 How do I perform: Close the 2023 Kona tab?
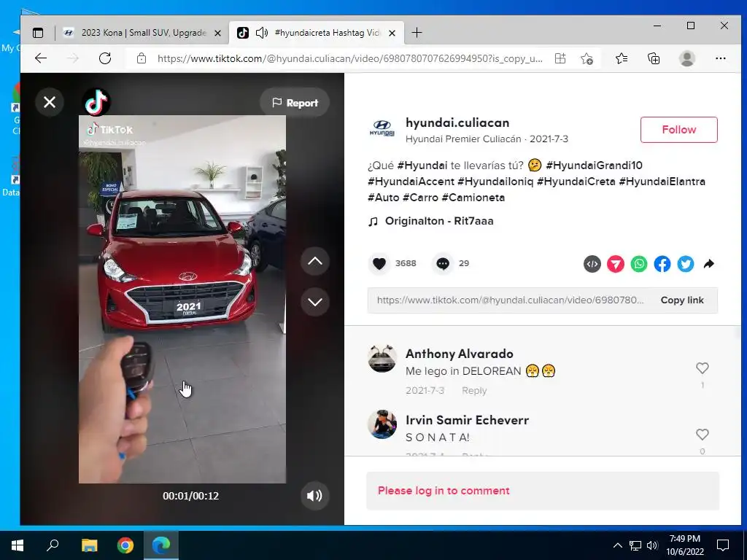pos(217,33)
